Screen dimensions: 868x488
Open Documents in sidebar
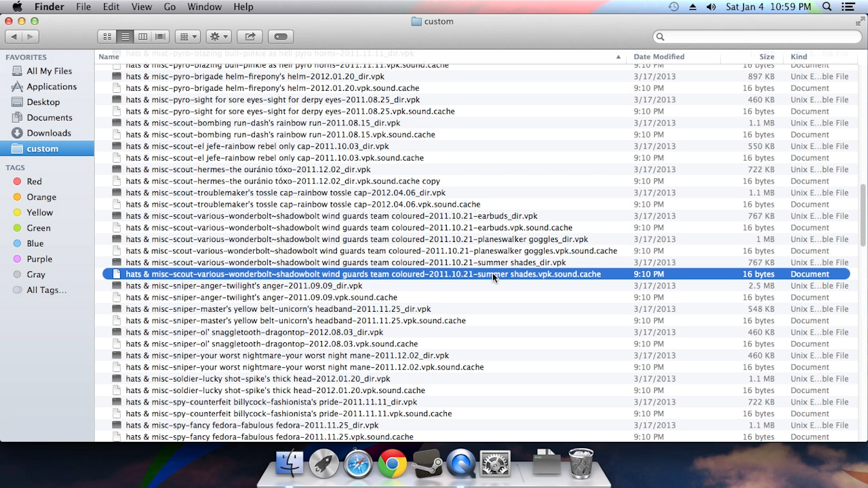point(50,118)
